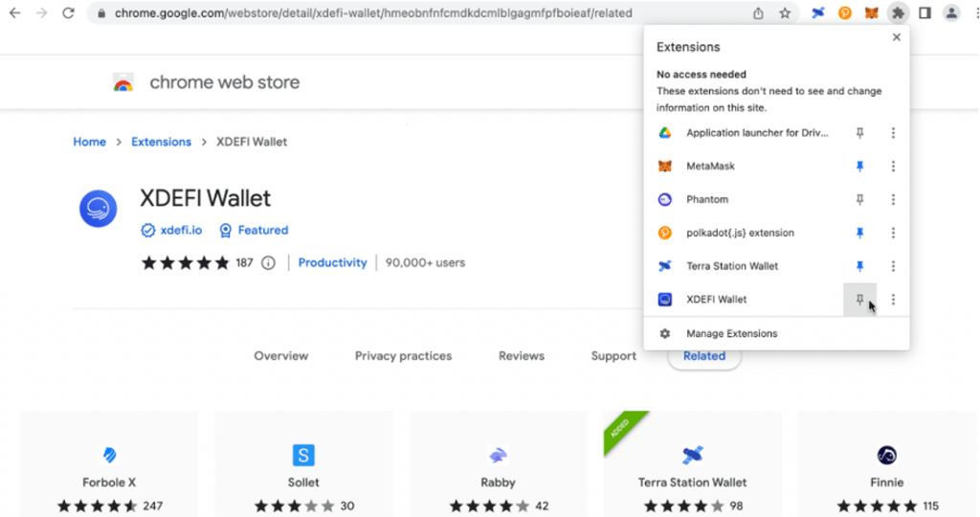Unpin MetaMask from the toolbar
980x517 pixels.
coord(860,167)
